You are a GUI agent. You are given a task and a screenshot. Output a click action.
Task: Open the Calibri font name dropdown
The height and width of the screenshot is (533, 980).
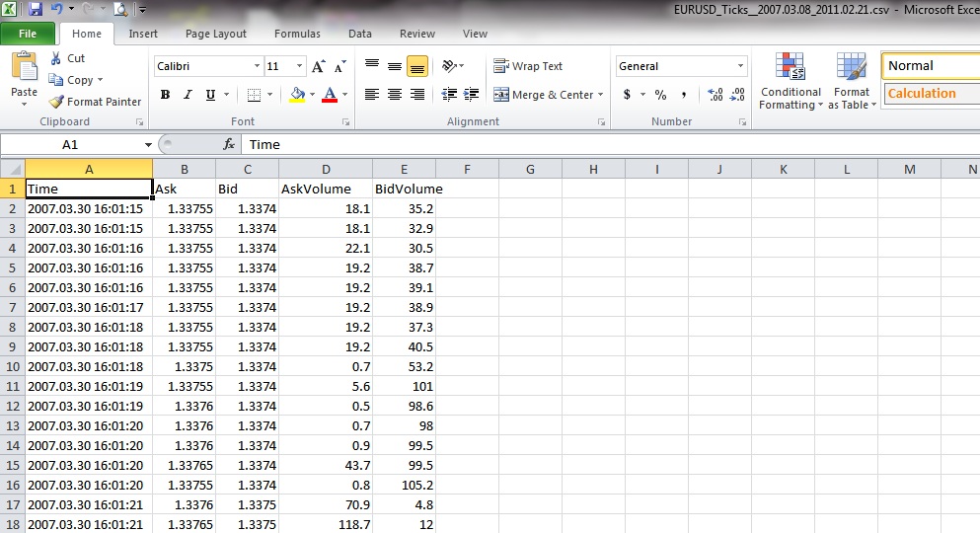pos(257,66)
